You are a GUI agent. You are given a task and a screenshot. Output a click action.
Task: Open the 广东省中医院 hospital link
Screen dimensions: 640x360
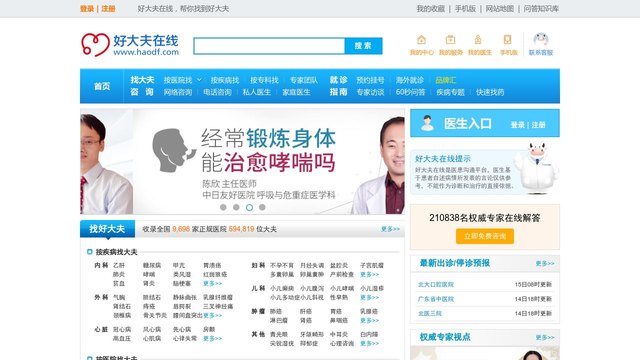pyautogui.click(x=436, y=299)
